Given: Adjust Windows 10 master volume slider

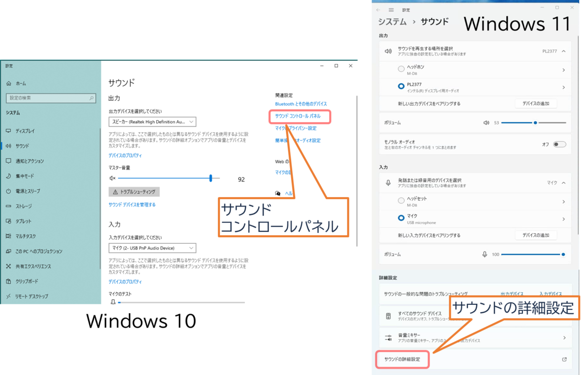Looking at the screenshot, I should [169, 178].
